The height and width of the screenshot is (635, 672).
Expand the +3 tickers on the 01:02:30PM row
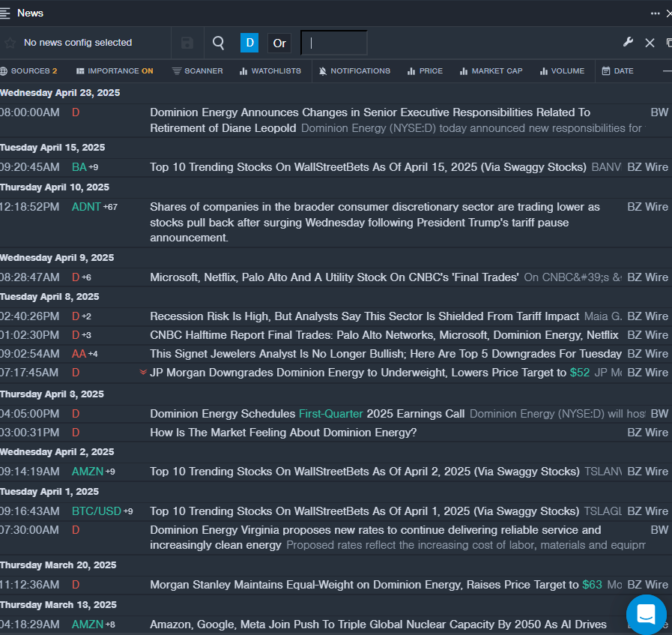(x=86, y=335)
